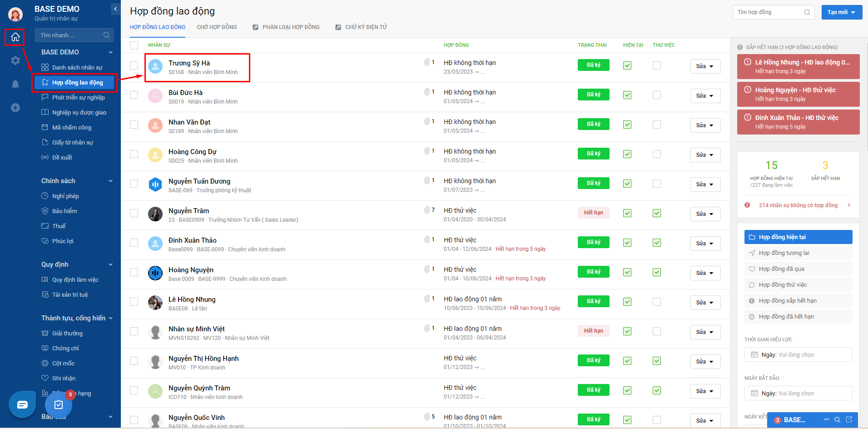Open Sửa dropdown for Nguyễn Tuấn Dương

click(x=705, y=185)
